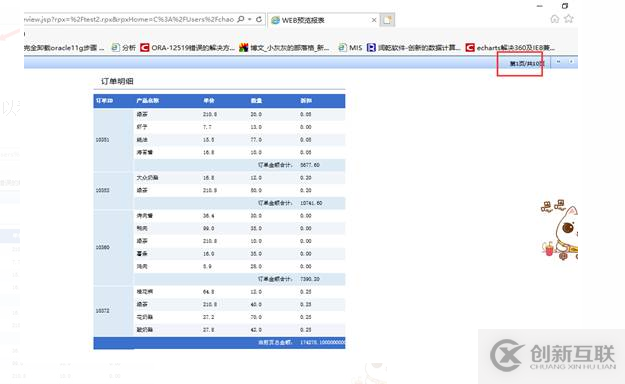Viewport: 625px width, 384px height.
Task: Go to the browser home page icon
Action: coord(554,19)
